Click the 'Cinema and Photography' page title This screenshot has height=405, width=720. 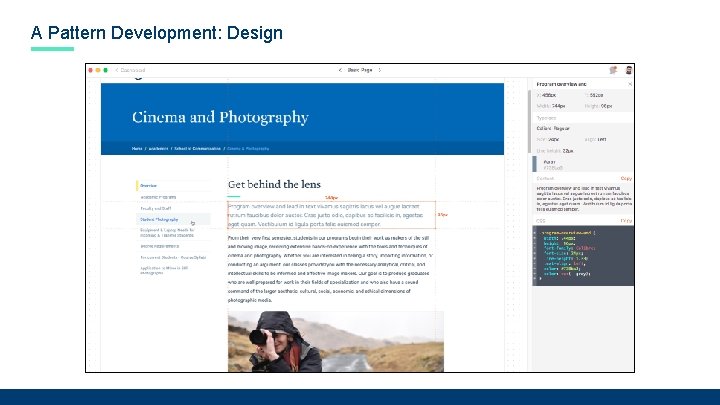tap(220, 117)
